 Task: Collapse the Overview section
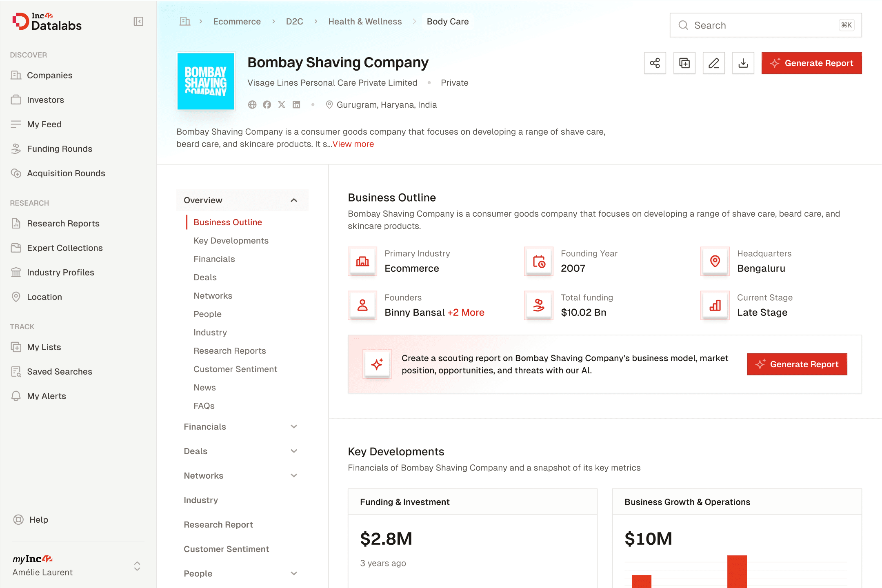294,200
